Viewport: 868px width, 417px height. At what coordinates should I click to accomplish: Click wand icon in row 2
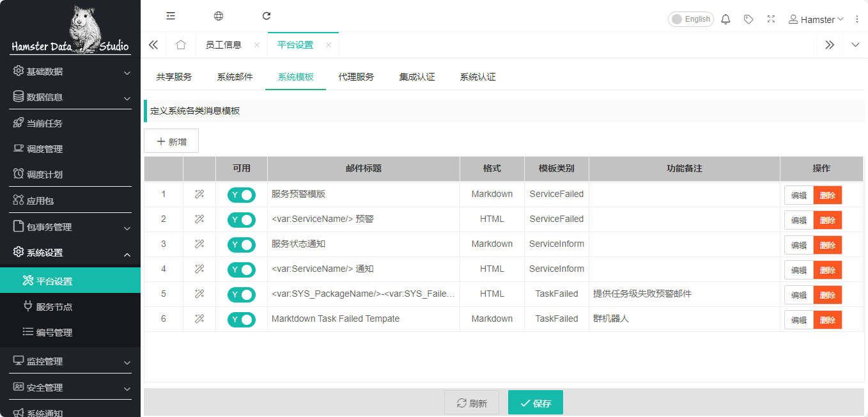point(199,219)
